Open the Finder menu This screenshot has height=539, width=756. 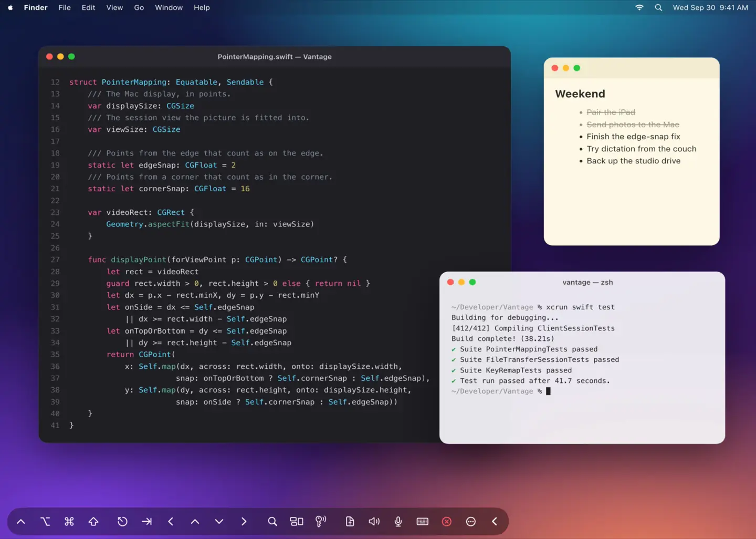pos(36,7)
